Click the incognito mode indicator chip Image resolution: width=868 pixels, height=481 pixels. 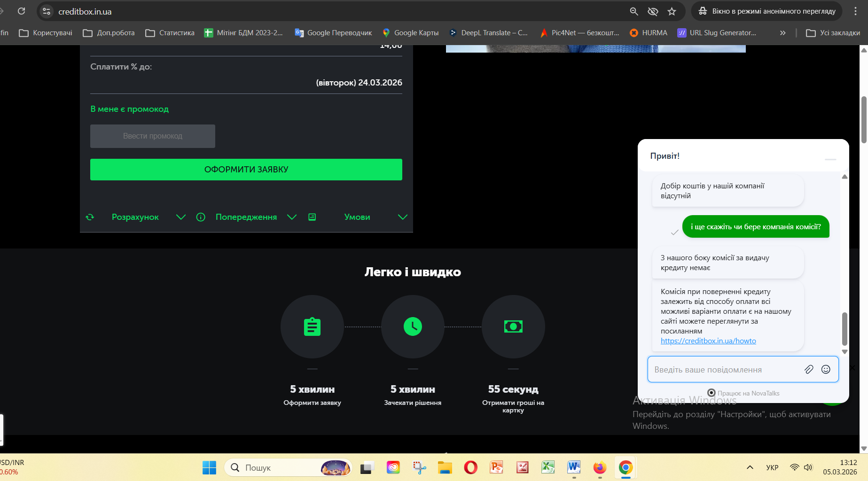pos(766,11)
